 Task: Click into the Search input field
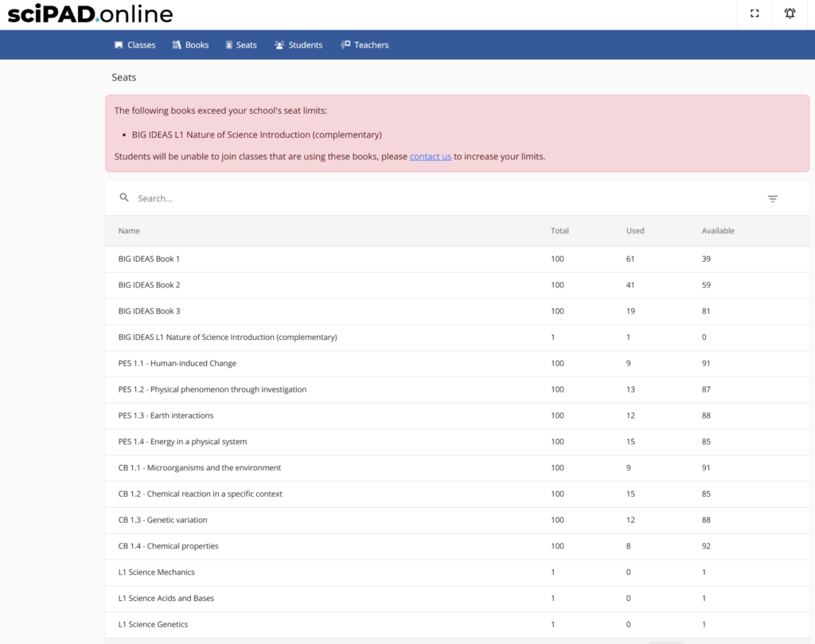(x=398, y=198)
